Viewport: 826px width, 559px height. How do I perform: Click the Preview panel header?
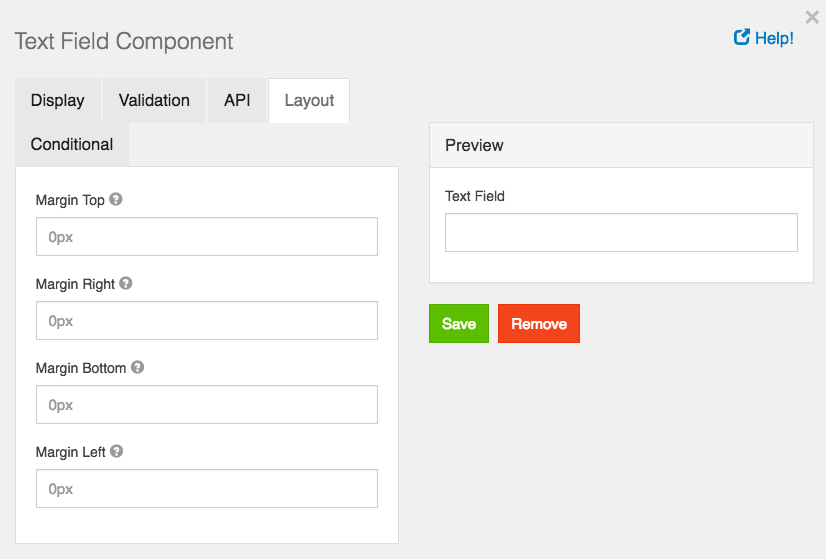pyautogui.click(x=621, y=145)
